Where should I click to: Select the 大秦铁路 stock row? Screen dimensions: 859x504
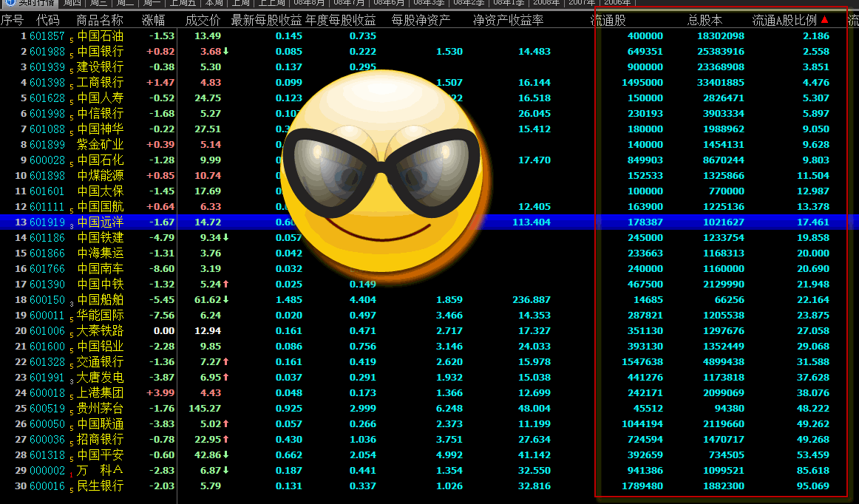pos(429,331)
